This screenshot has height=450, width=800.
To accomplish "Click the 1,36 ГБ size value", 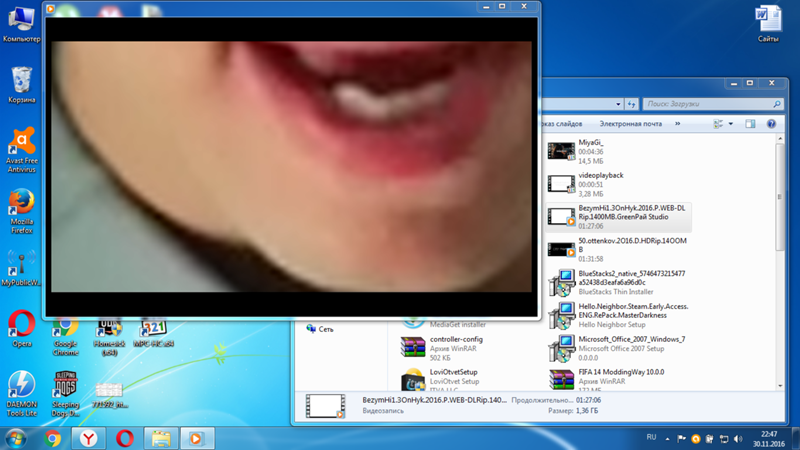I will (x=587, y=411).
